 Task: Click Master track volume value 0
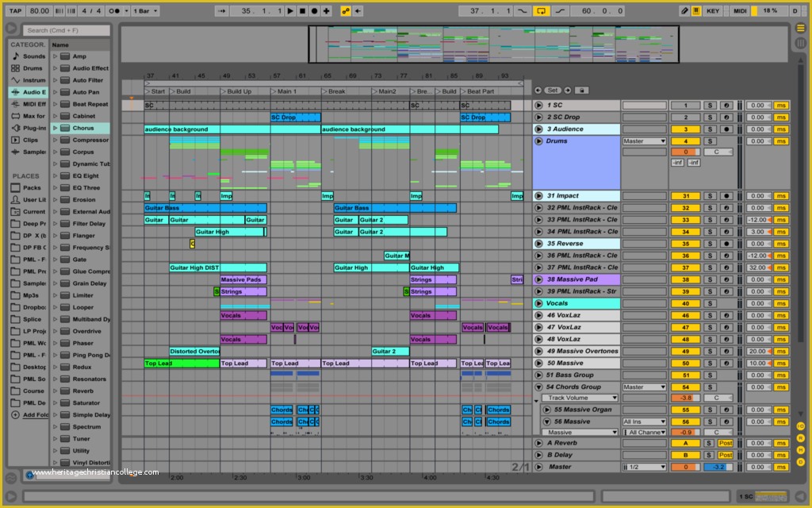[x=685, y=467]
